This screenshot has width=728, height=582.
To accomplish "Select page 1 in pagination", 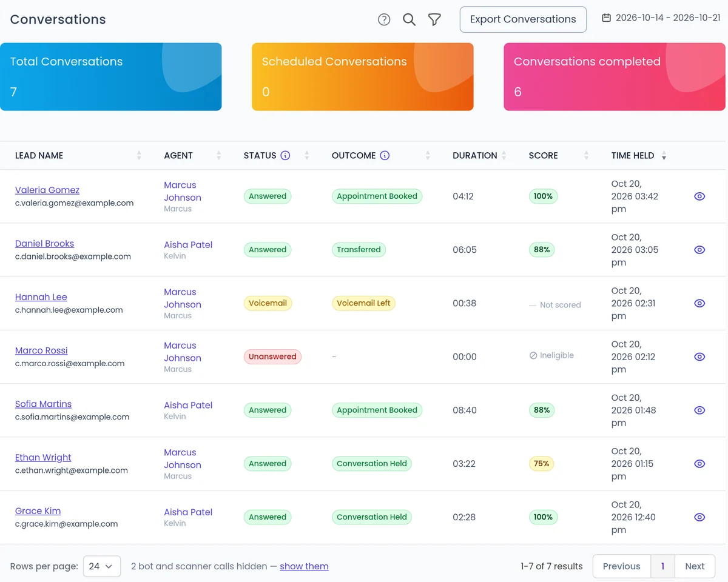I will pos(662,566).
